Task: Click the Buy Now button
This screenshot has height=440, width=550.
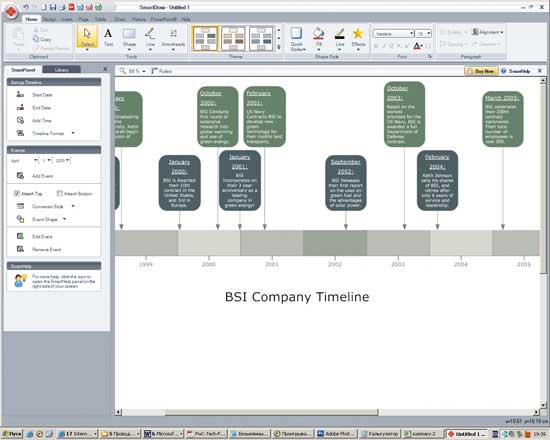Action: click(x=482, y=71)
